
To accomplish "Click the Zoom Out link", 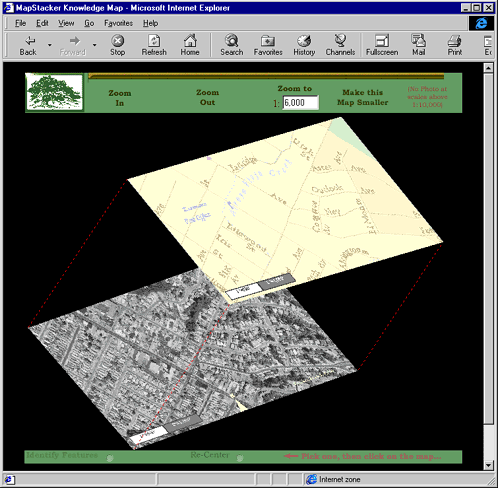I will [207, 97].
